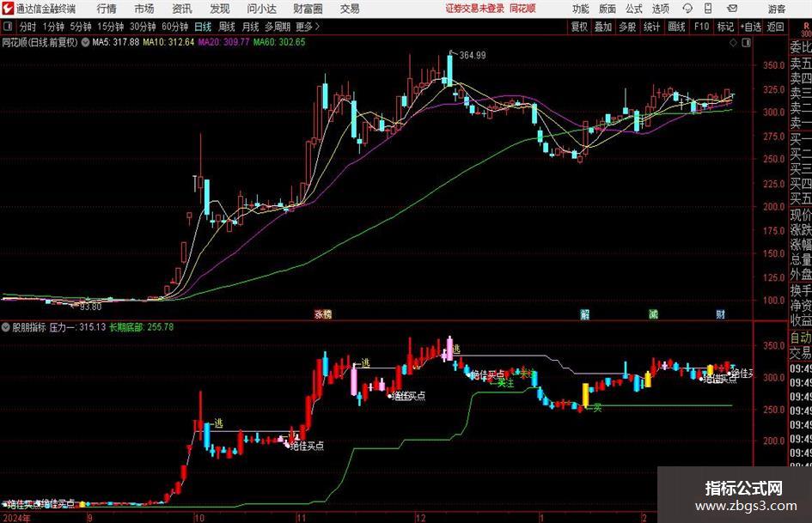Open the 公式 menu
This screenshot has height=523, width=812.
coord(634,9)
